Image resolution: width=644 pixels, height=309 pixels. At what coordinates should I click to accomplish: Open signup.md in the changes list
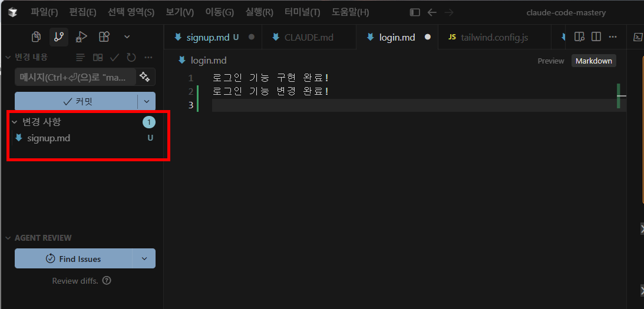click(48, 138)
